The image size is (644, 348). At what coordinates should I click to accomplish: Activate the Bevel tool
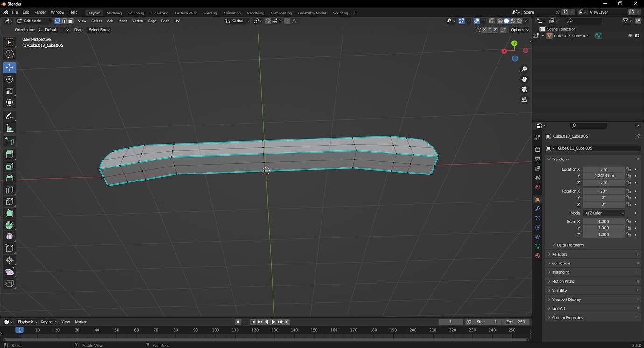tap(9, 178)
